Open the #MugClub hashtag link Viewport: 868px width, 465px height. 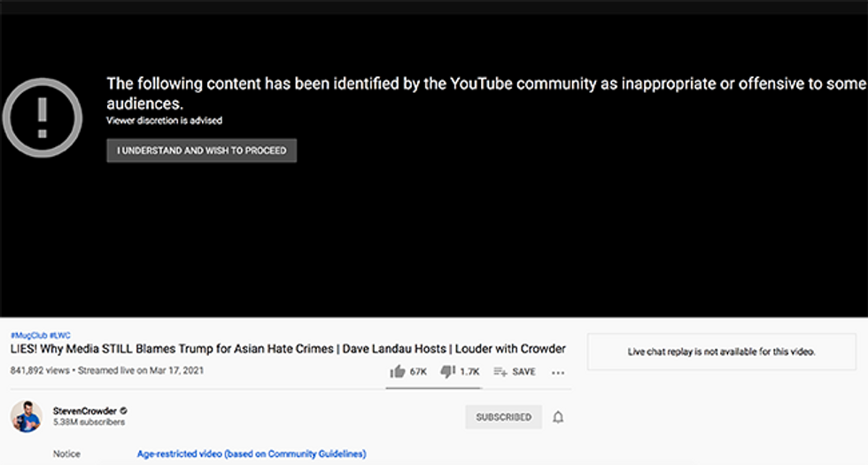pyautogui.click(x=28, y=335)
